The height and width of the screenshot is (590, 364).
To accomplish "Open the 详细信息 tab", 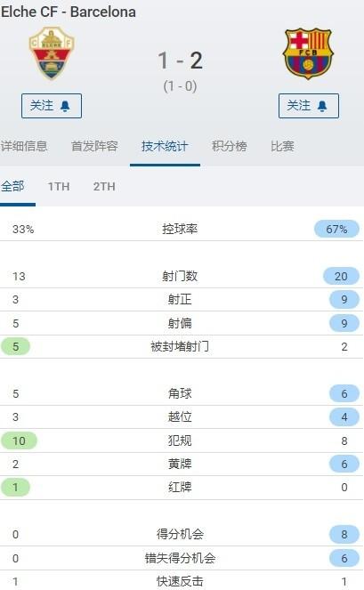I will click(x=24, y=146).
